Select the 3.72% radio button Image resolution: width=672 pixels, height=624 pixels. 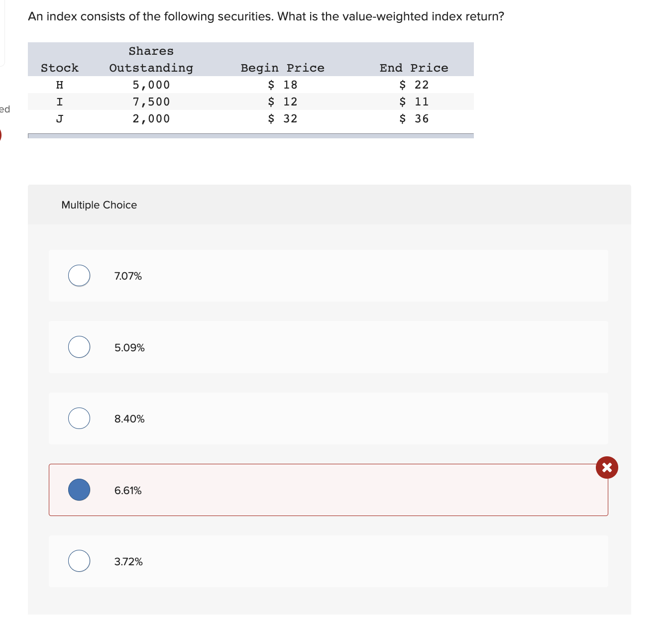click(79, 561)
